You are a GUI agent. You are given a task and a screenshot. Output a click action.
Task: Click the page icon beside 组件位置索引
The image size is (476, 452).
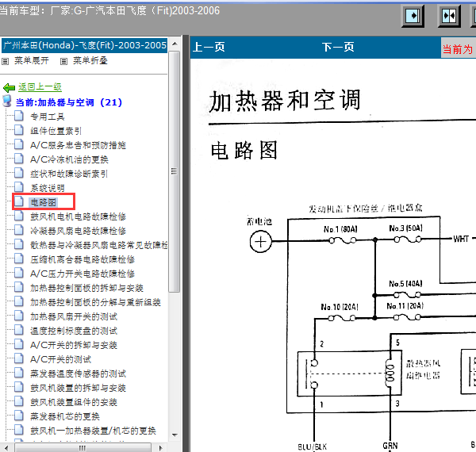[x=19, y=130]
